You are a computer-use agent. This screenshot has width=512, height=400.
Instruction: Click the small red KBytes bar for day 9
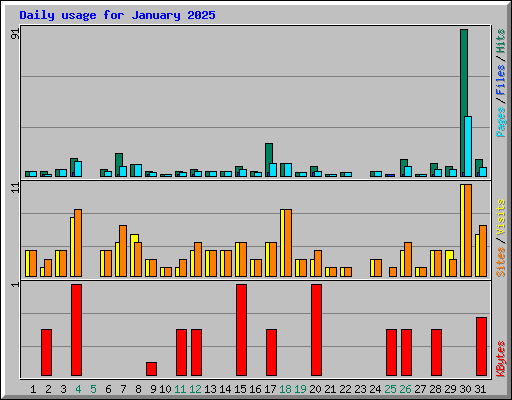click(151, 369)
